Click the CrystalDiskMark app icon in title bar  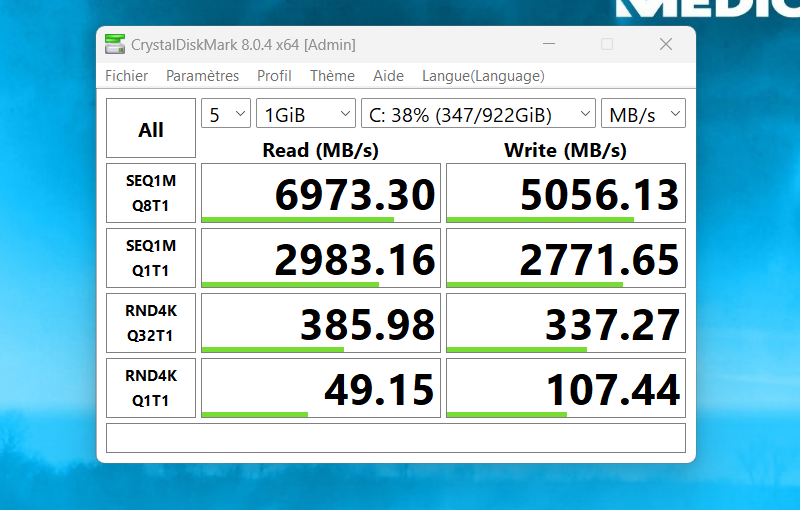[x=115, y=45]
